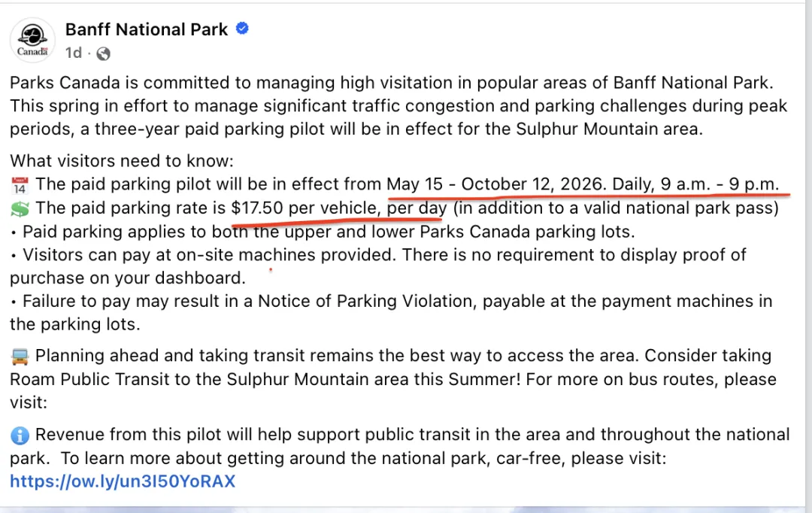Click the public globe privacy icon
The image size is (812, 513).
pyautogui.click(x=103, y=53)
